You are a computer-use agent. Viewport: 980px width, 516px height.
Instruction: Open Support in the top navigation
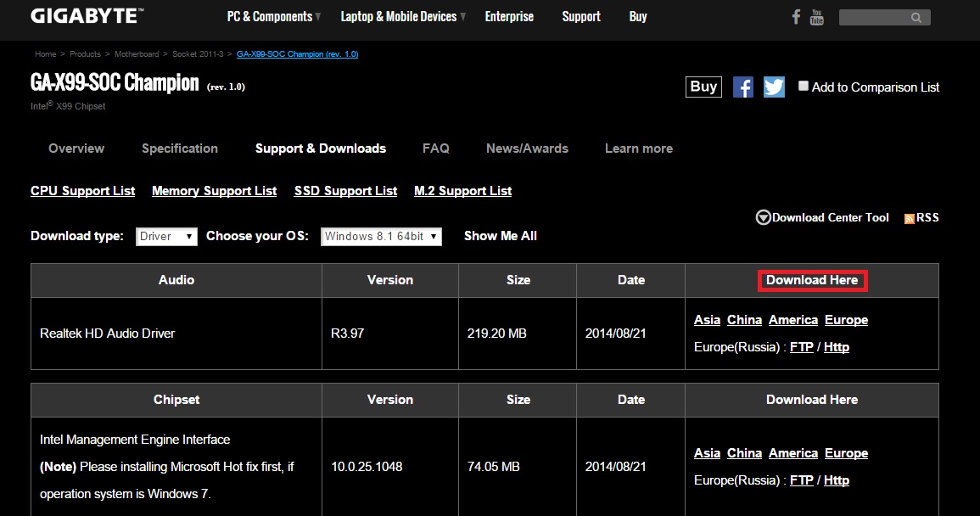(581, 17)
